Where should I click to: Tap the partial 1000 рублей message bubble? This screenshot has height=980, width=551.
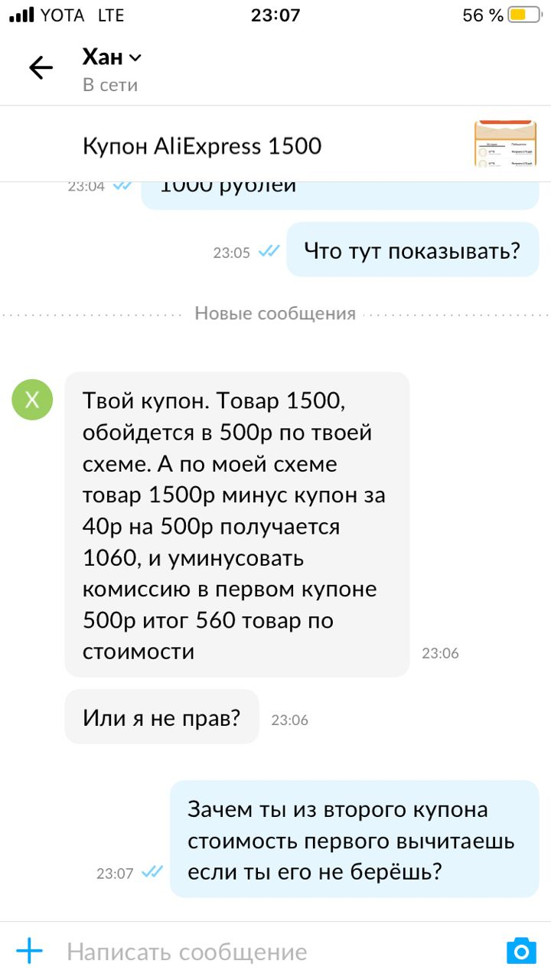tap(340, 194)
